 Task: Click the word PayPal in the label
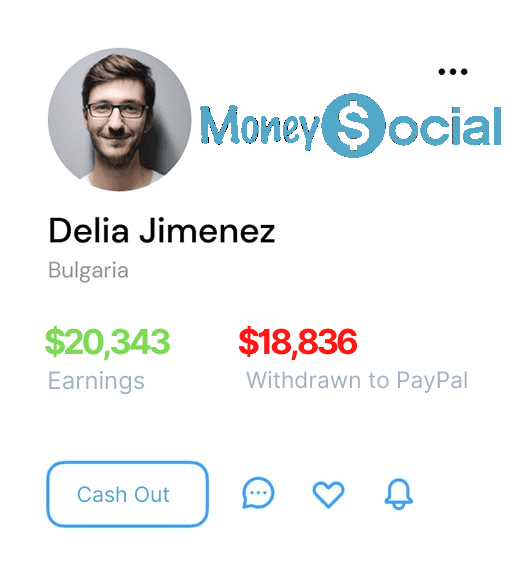432,381
